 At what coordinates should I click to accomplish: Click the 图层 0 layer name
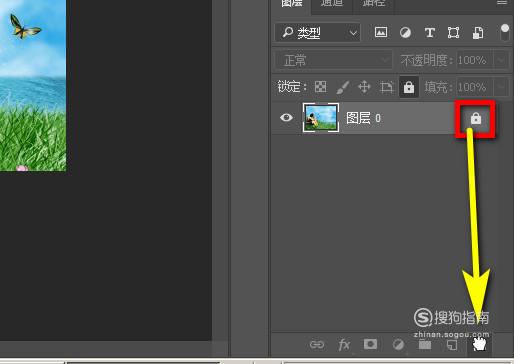coord(363,118)
